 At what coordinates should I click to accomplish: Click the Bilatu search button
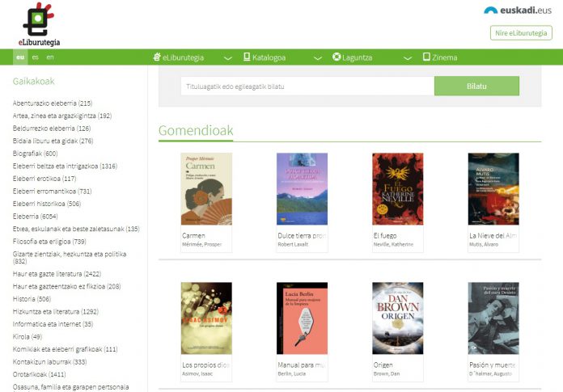(x=476, y=86)
